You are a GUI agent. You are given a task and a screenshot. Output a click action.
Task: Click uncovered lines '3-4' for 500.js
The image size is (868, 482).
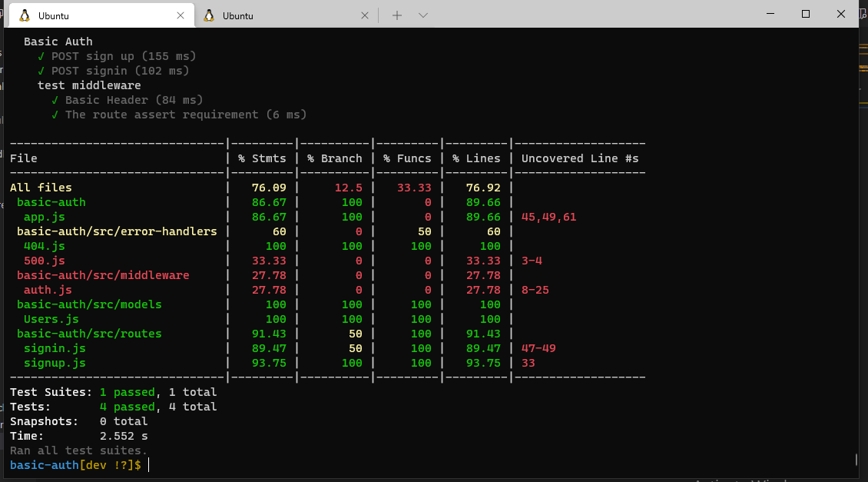click(532, 261)
